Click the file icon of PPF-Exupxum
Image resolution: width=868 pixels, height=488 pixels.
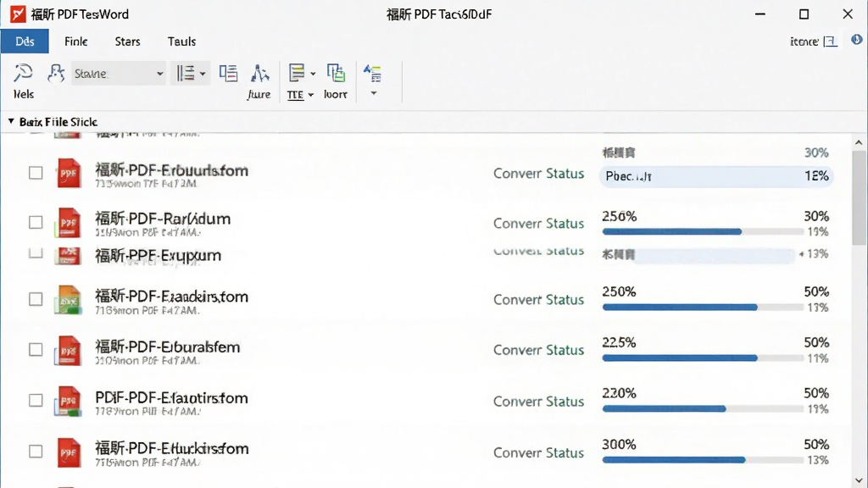tap(68, 255)
